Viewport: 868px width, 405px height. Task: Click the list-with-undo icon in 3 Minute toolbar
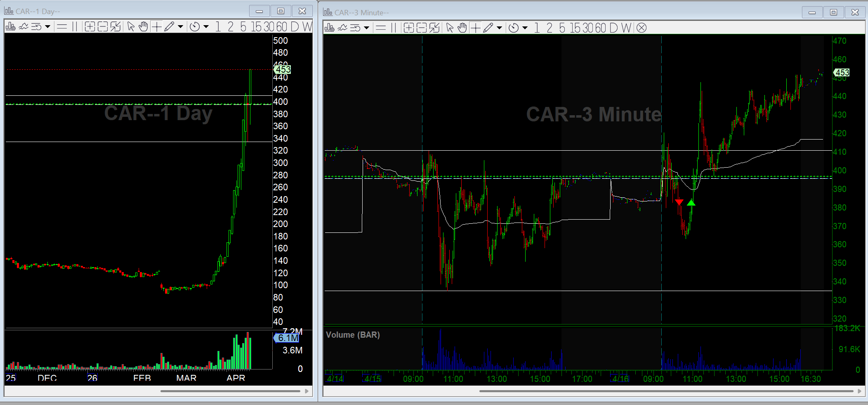tap(355, 28)
